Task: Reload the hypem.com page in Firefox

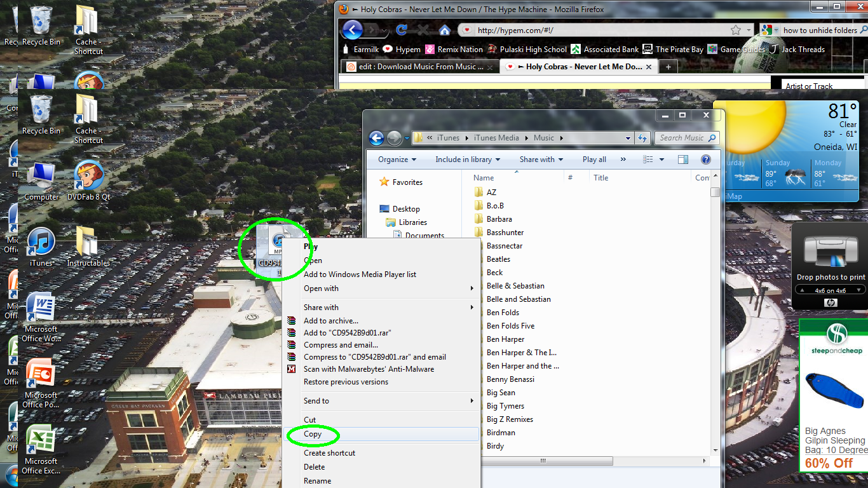Action: (x=402, y=30)
